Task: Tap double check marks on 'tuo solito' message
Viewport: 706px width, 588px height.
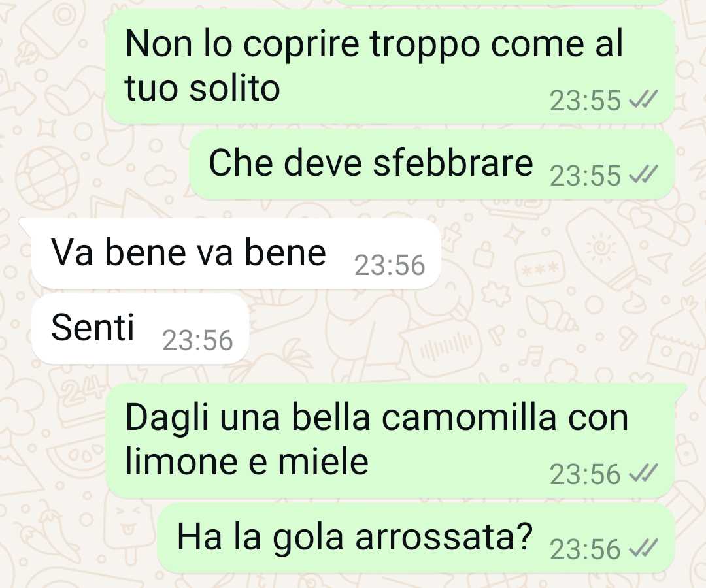Action: point(643,99)
